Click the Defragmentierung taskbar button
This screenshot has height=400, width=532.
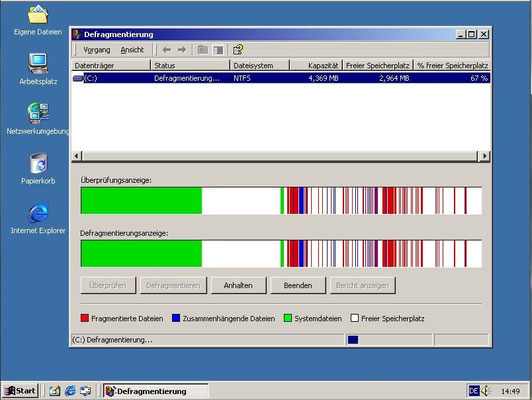[x=156, y=391]
